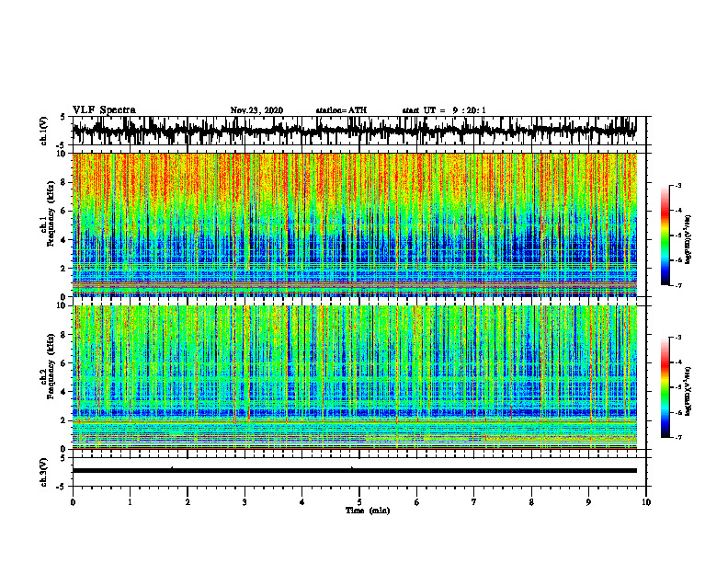Click the time axis tick label "3"
Screen dimensions: 728x563
245,502
